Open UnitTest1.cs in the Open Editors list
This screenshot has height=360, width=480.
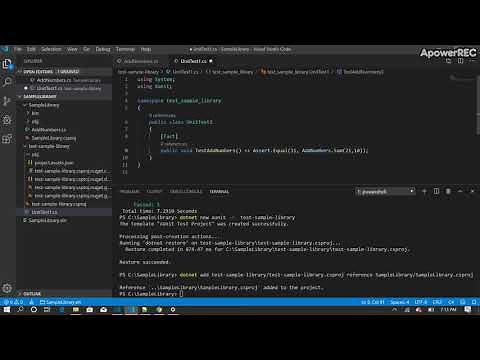[x=64, y=88]
